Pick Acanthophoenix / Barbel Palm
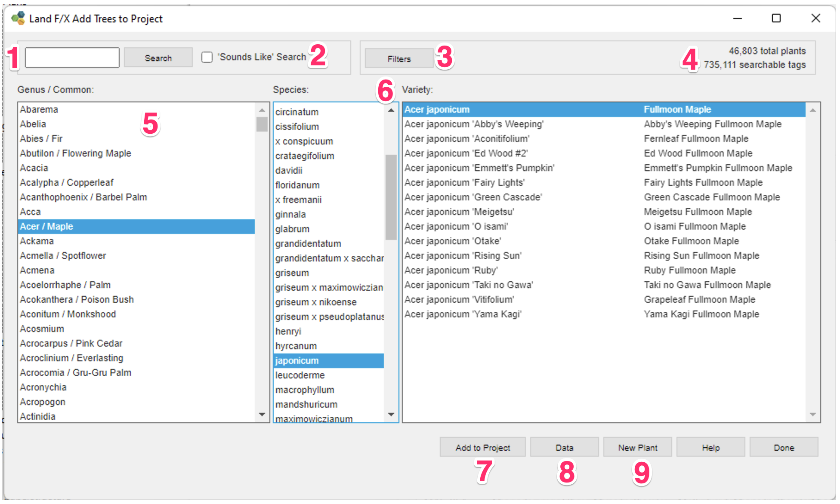 [136, 197]
